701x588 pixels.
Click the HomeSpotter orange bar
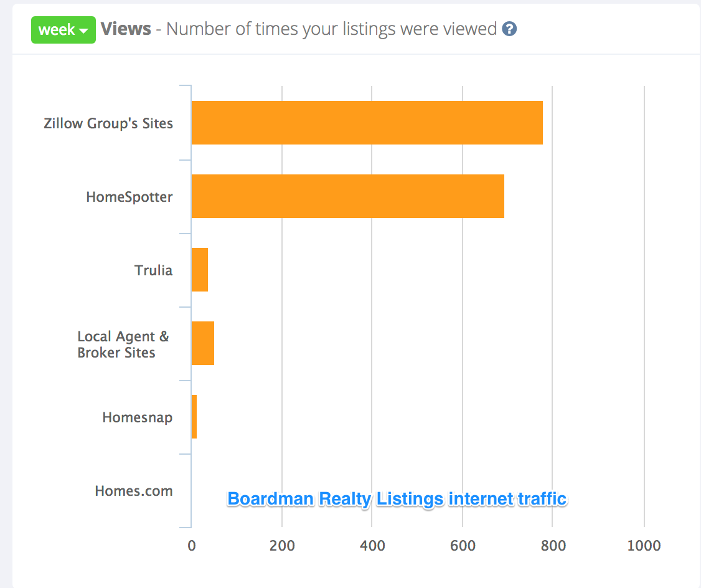pyautogui.click(x=347, y=196)
